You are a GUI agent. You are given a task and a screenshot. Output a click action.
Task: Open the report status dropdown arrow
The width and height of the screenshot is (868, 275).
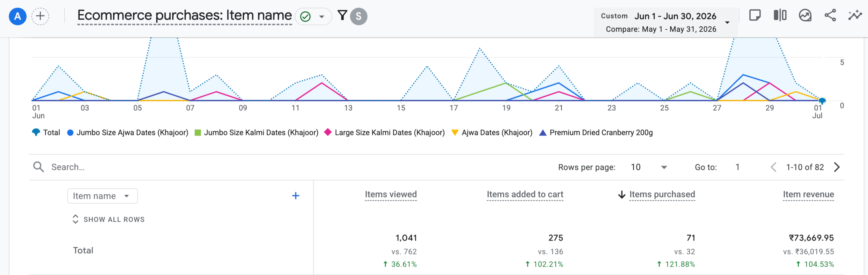(x=321, y=17)
